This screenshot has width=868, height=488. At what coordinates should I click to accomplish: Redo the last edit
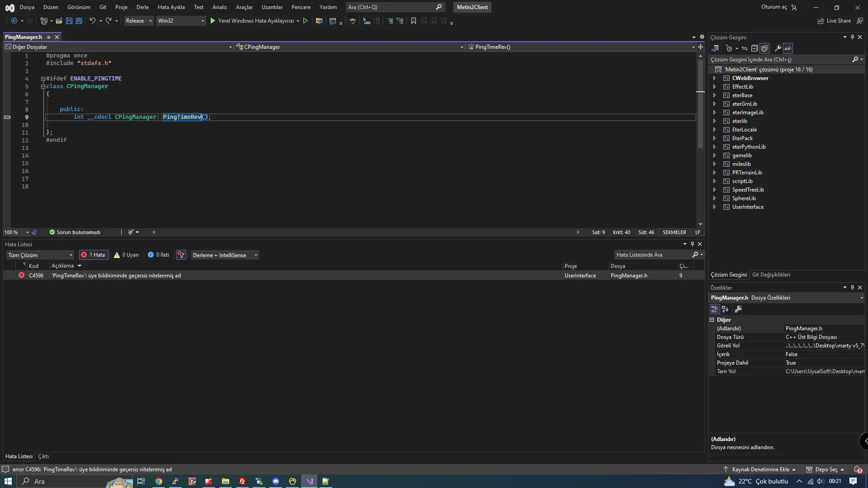pos(108,21)
